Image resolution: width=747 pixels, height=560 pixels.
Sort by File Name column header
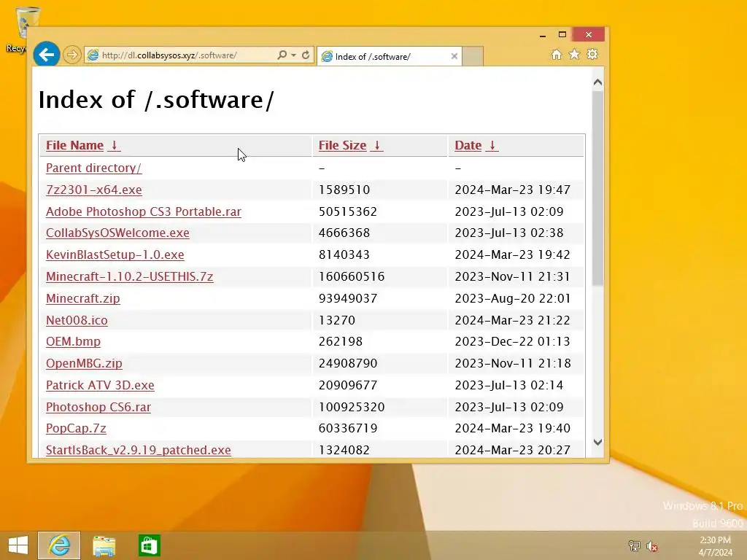[x=74, y=145]
